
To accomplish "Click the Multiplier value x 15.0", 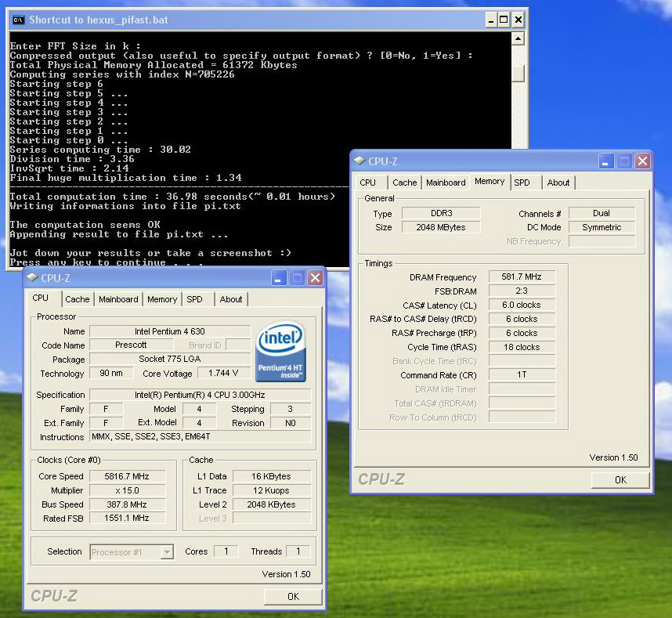I will [x=127, y=490].
